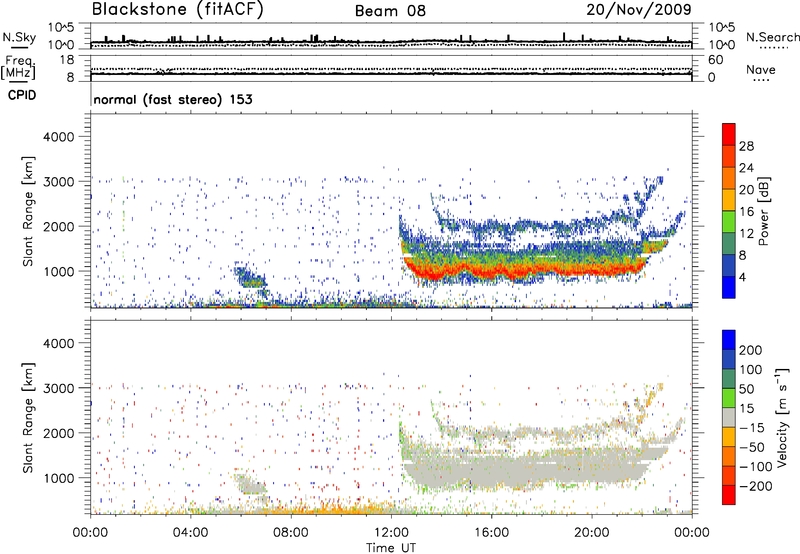Viewport: 800px width, 554px height.
Task: Select the "24" label on Power scale
Action: tap(746, 168)
